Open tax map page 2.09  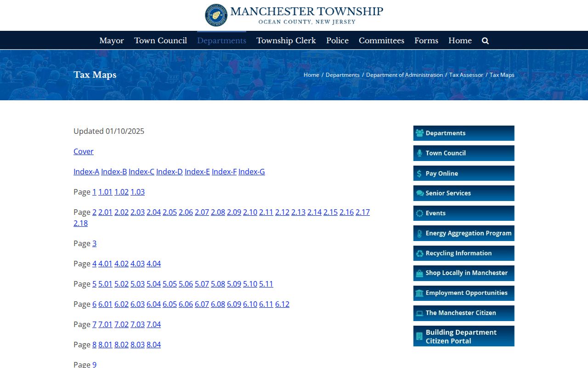pyautogui.click(x=234, y=212)
